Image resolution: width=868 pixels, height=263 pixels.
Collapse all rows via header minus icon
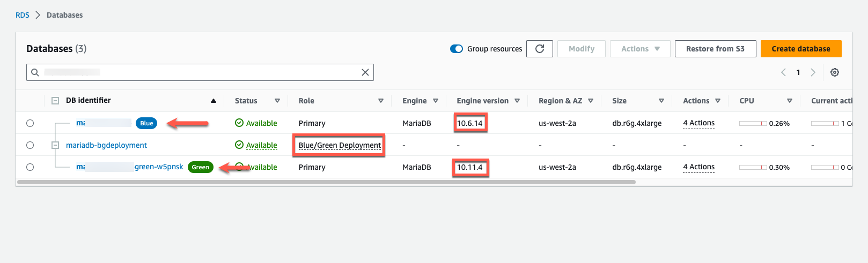coord(55,101)
